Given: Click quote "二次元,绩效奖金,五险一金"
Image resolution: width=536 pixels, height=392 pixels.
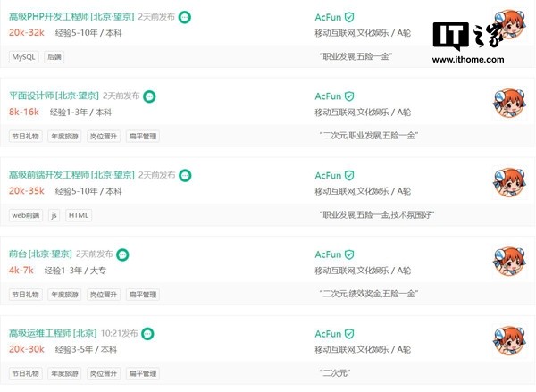Looking at the screenshot, I should coord(369,294).
